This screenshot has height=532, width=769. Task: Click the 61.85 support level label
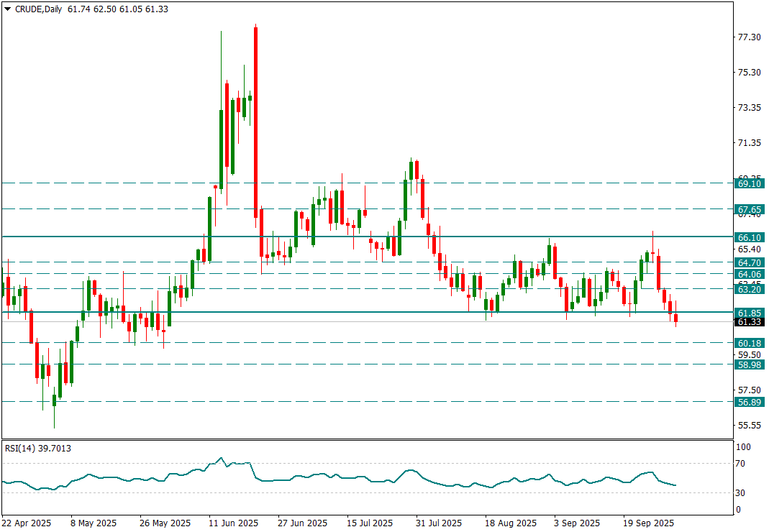coord(750,313)
